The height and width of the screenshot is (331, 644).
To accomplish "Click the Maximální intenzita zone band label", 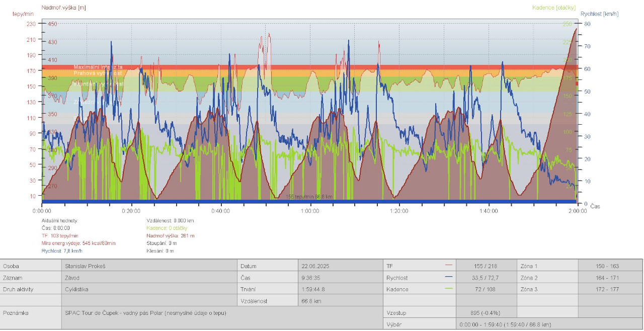I will 98,67.
